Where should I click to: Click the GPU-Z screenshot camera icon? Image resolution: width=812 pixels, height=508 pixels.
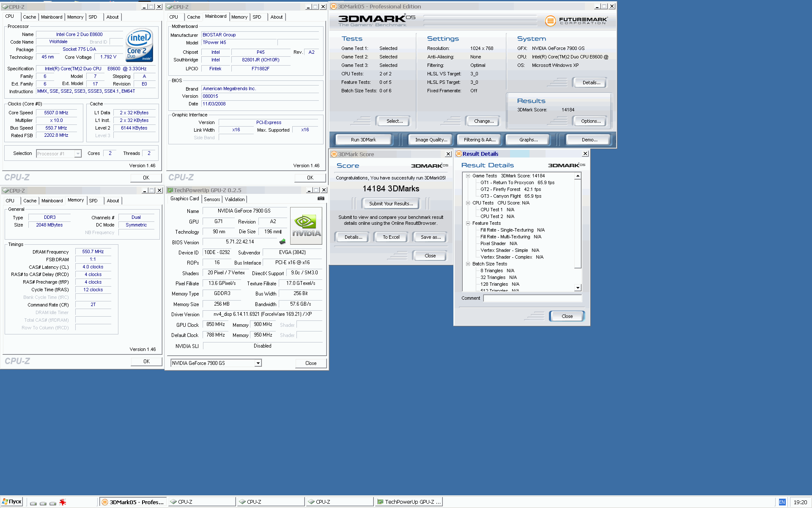point(321,198)
